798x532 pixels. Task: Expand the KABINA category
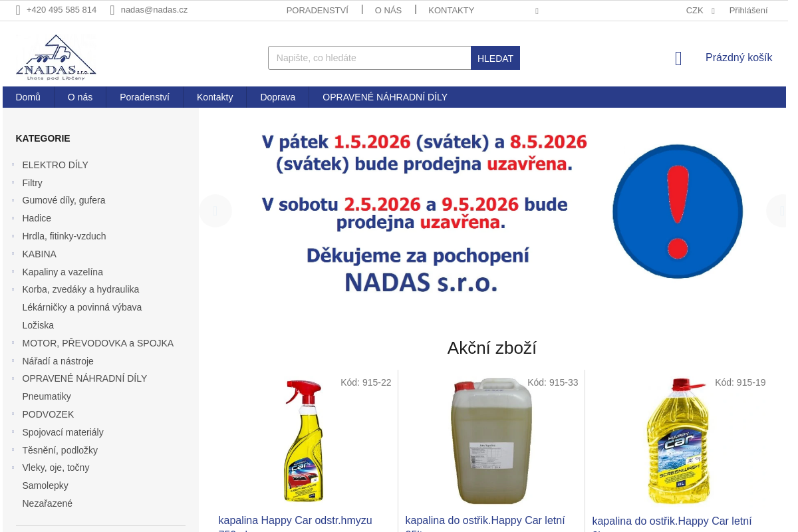[x=13, y=253]
